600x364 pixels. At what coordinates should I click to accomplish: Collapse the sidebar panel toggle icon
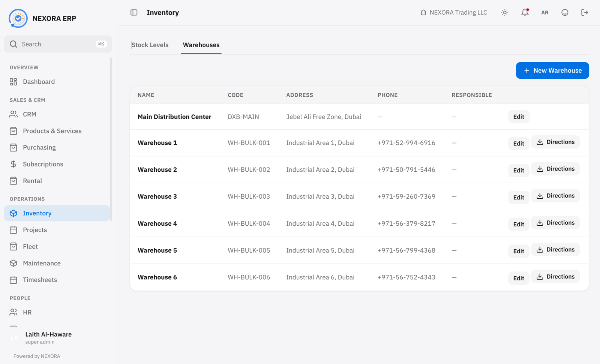(x=134, y=12)
